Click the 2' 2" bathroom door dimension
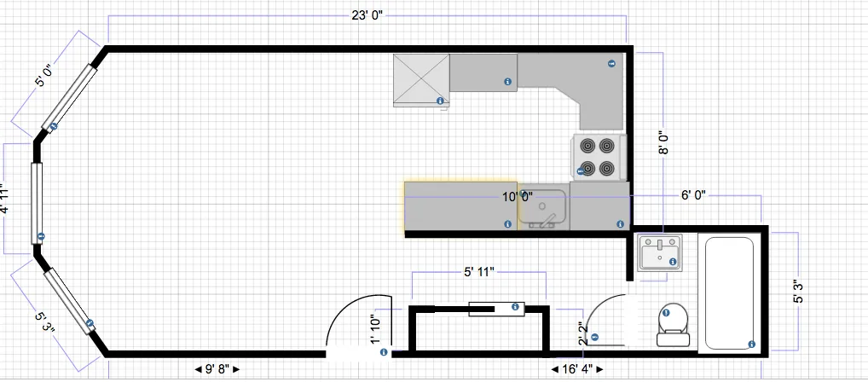The height and width of the screenshot is (382, 868). (582, 334)
